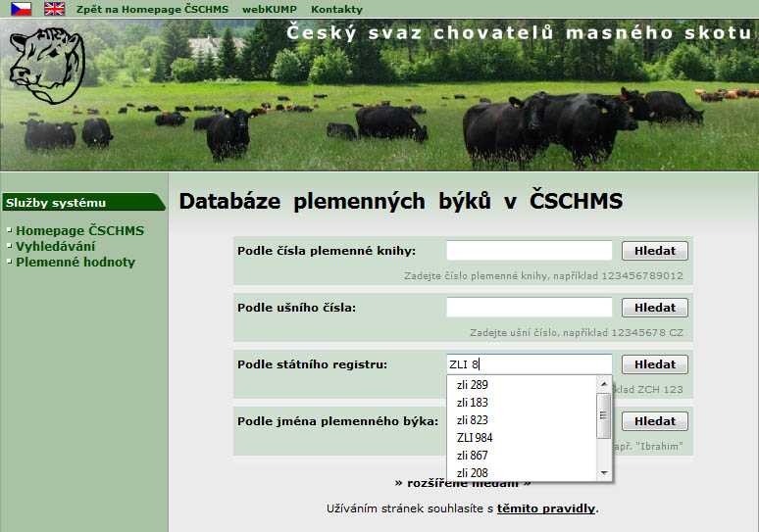Select suggestion ZLI 984
The height and width of the screenshot is (532, 759).
[x=522, y=438]
